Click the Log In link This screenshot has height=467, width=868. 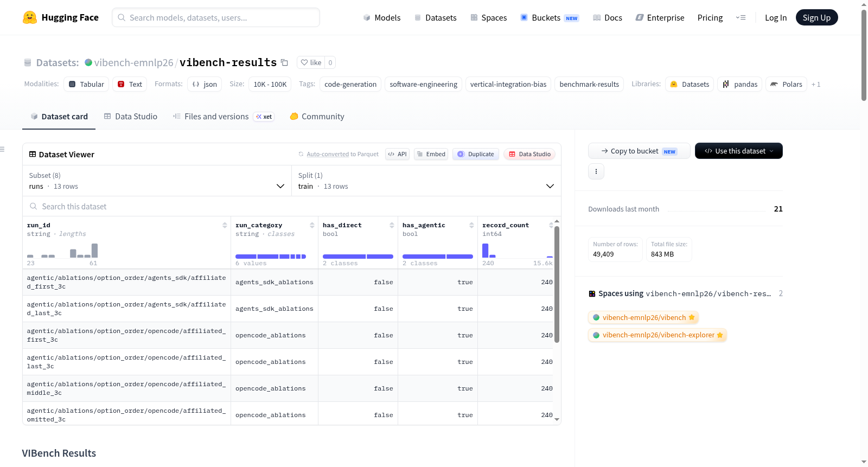tap(776, 17)
